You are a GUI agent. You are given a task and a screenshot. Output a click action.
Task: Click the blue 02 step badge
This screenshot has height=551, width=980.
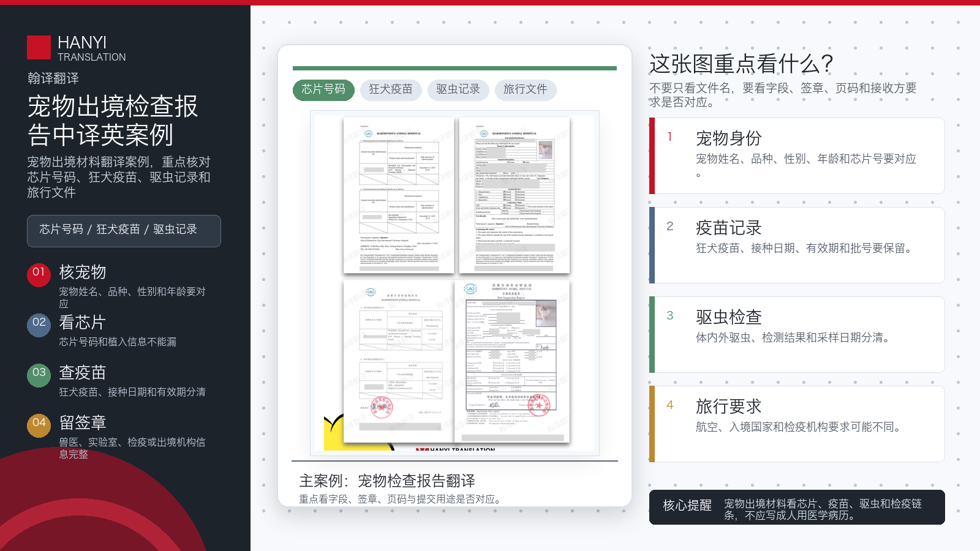coord(39,325)
